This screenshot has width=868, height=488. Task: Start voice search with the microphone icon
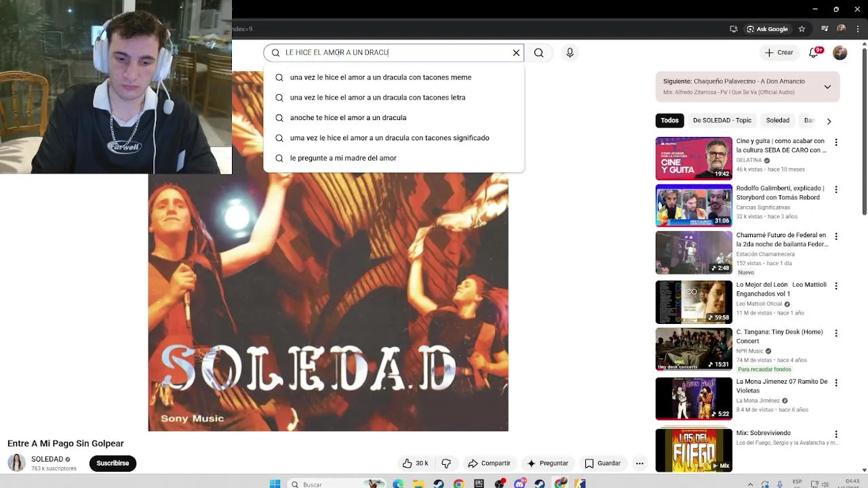570,53
